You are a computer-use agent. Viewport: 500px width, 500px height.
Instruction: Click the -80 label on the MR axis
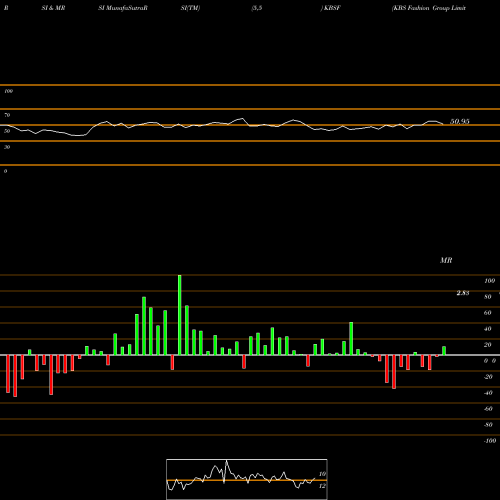[488, 425]
